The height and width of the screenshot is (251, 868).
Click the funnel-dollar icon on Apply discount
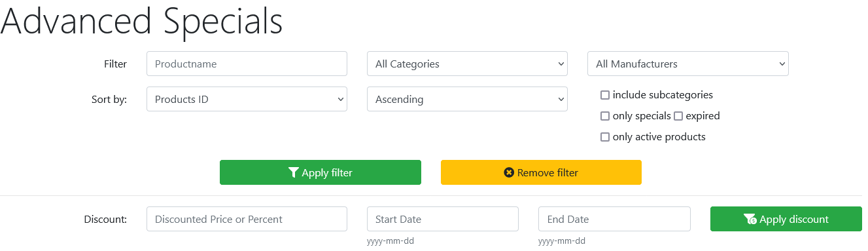[750, 220]
